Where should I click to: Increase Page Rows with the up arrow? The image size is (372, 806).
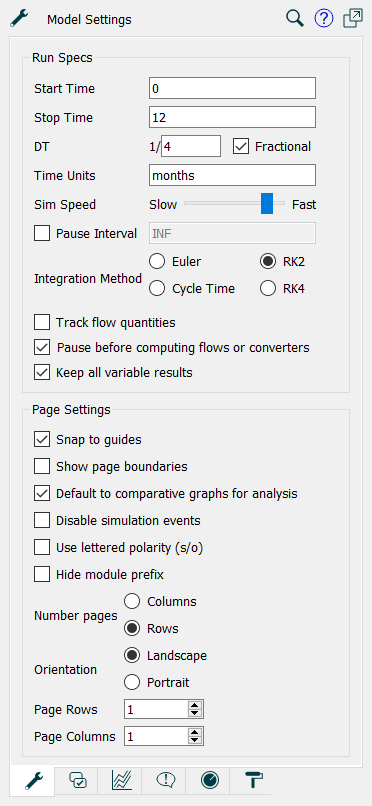coord(194,706)
